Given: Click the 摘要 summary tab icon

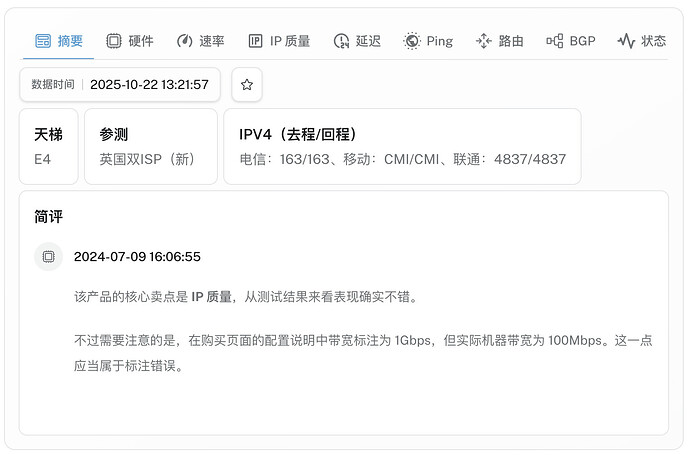Looking at the screenshot, I should pyautogui.click(x=43, y=41).
